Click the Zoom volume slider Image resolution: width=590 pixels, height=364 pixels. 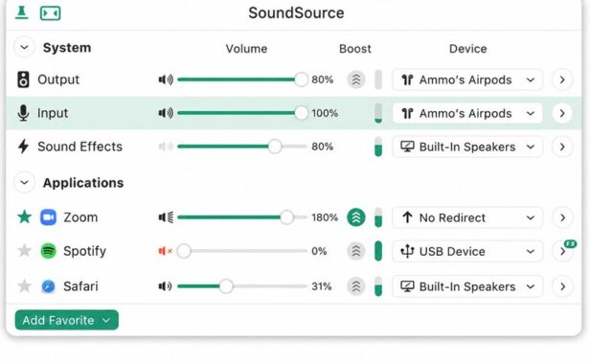(x=242, y=217)
